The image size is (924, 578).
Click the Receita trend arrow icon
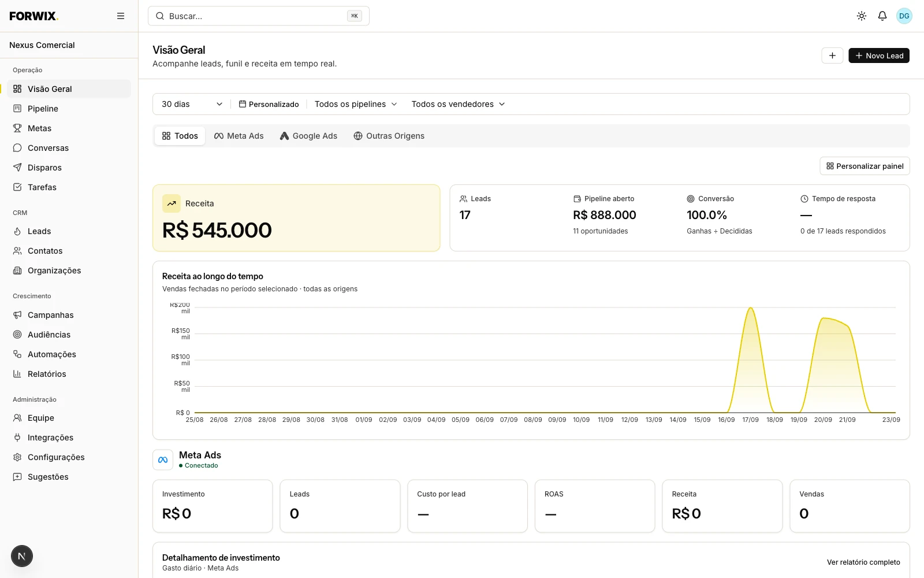(x=172, y=203)
